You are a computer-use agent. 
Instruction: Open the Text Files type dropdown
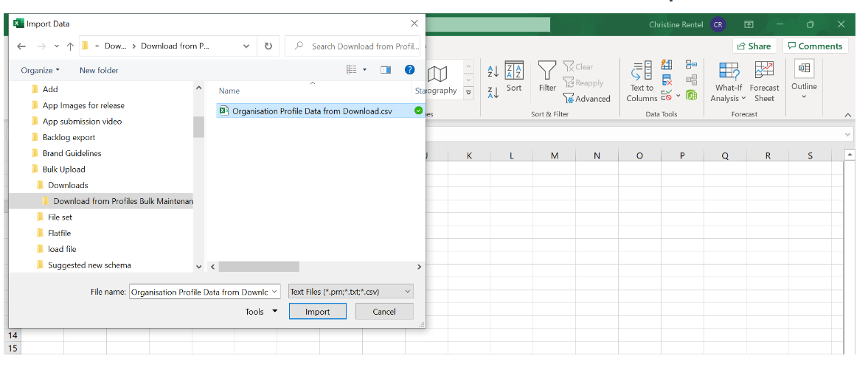click(350, 292)
